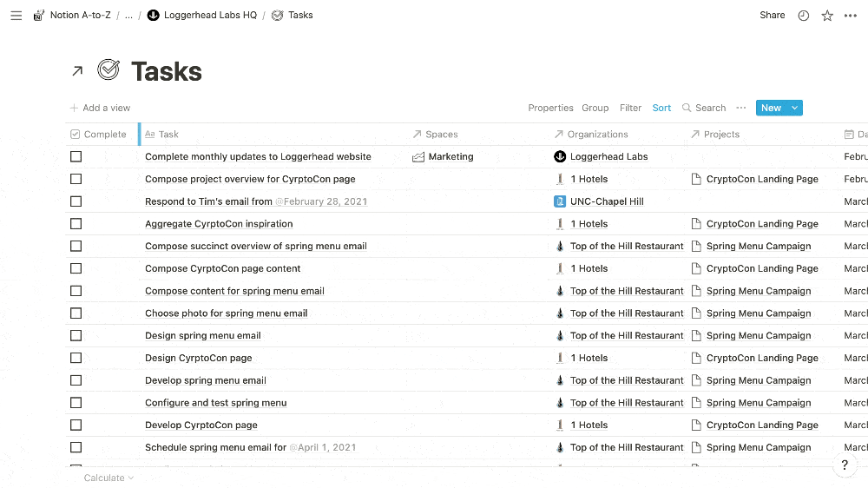
Task: Expand collapsed breadcrumb ellipsis
Action: (128, 16)
